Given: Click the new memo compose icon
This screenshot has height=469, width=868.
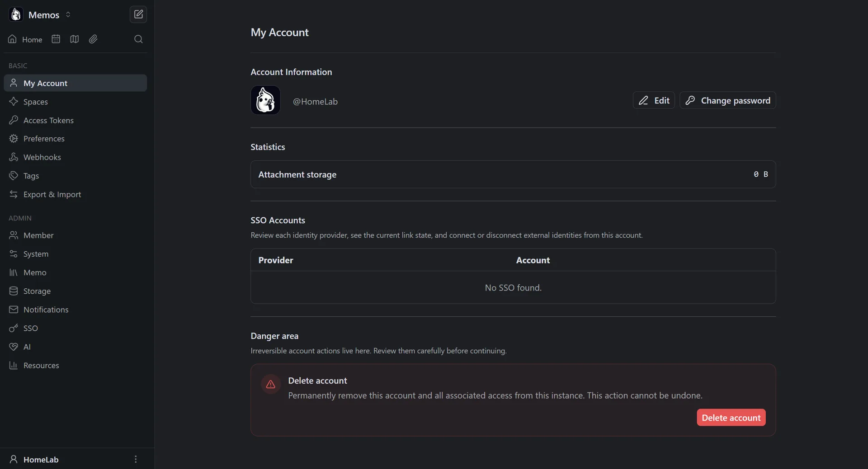Looking at the screenshot, I should pos(138,14).
